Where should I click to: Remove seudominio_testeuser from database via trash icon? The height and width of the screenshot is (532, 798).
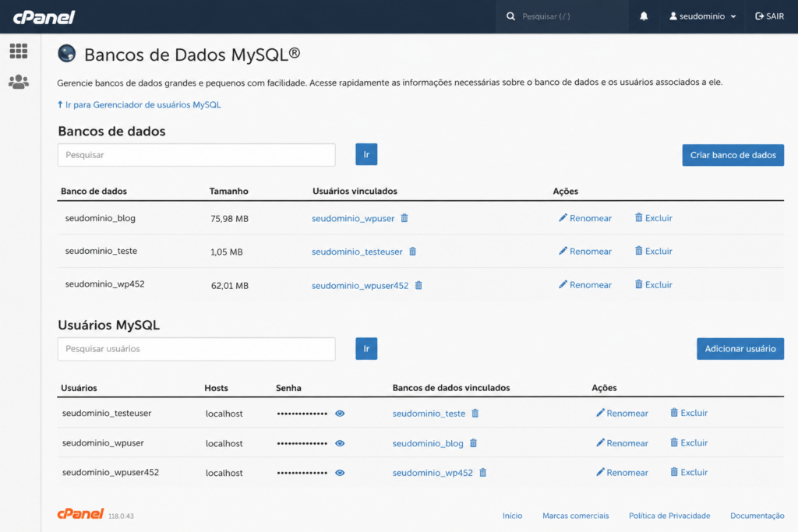(413, 252)
